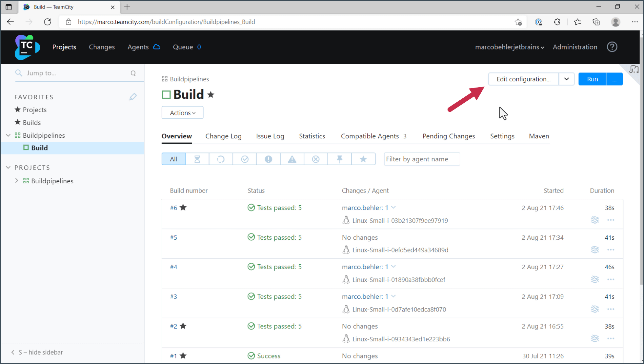This screenshot has height=364, width=644.
Task: Toggle the queued builds filter icon
Action: 197,159
